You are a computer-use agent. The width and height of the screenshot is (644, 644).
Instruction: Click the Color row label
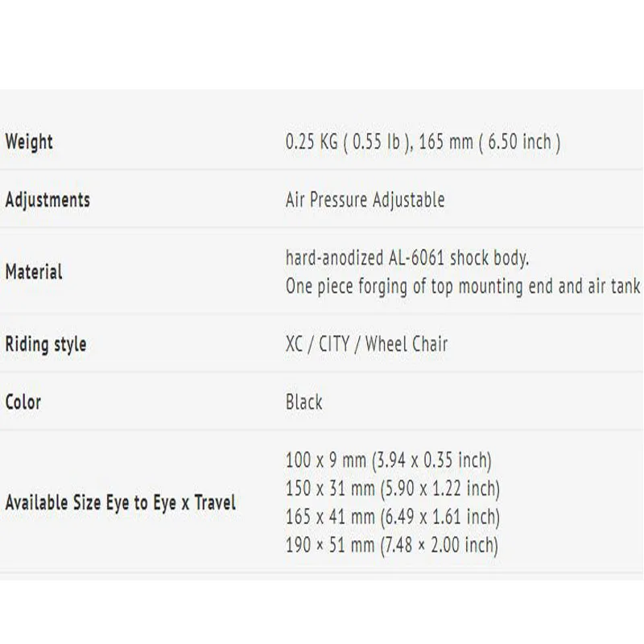(23, 402)
